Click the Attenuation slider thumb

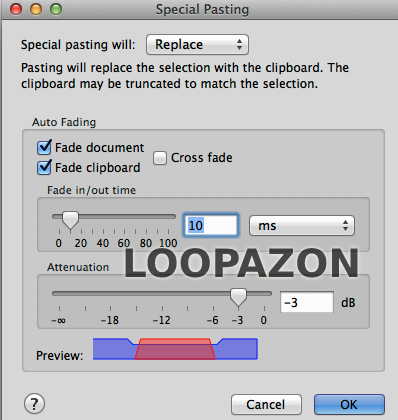pos(239,297)
